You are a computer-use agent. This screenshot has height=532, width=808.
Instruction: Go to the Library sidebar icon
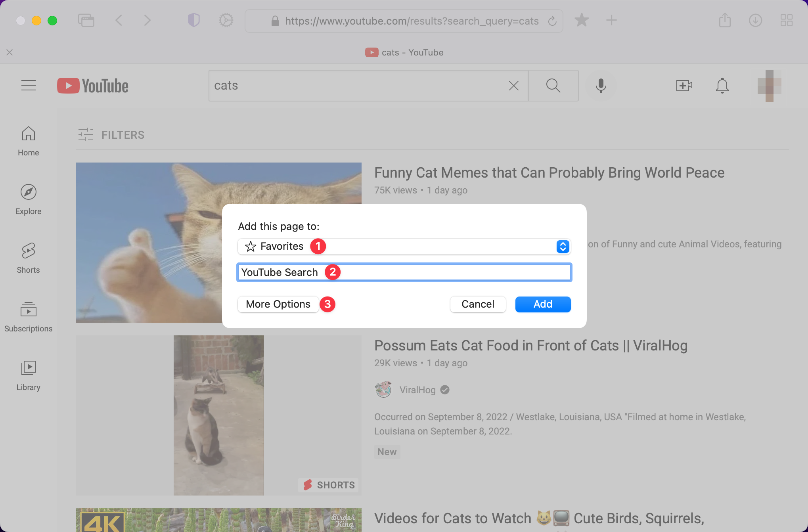(x=28, y=368)
